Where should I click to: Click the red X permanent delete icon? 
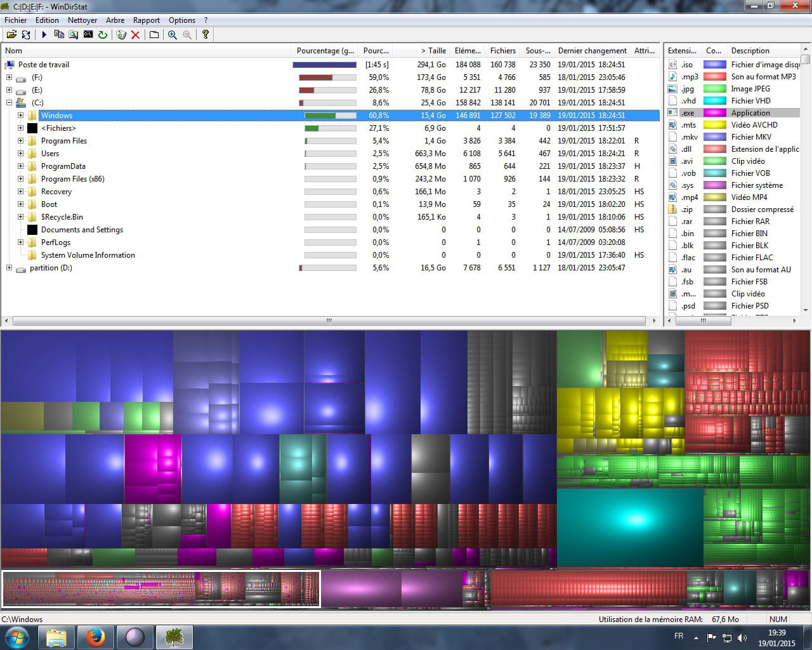(135, 35)
